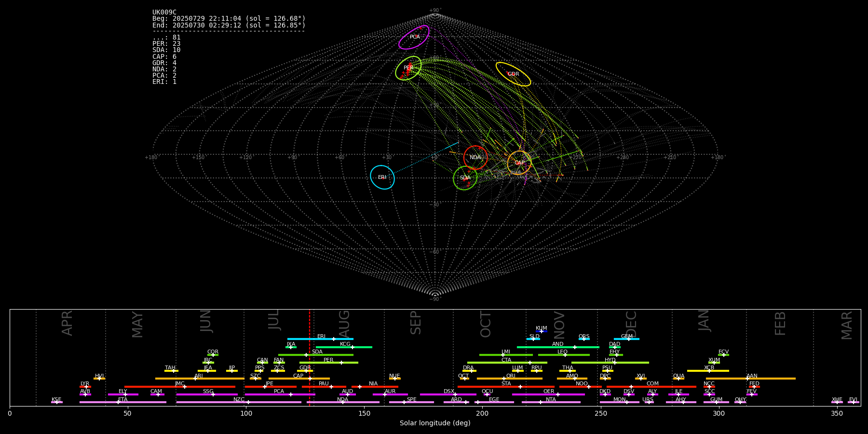Click the KSE shower bar in timeline
Screen dimensions: 868x434
click(x=57, y=402)
